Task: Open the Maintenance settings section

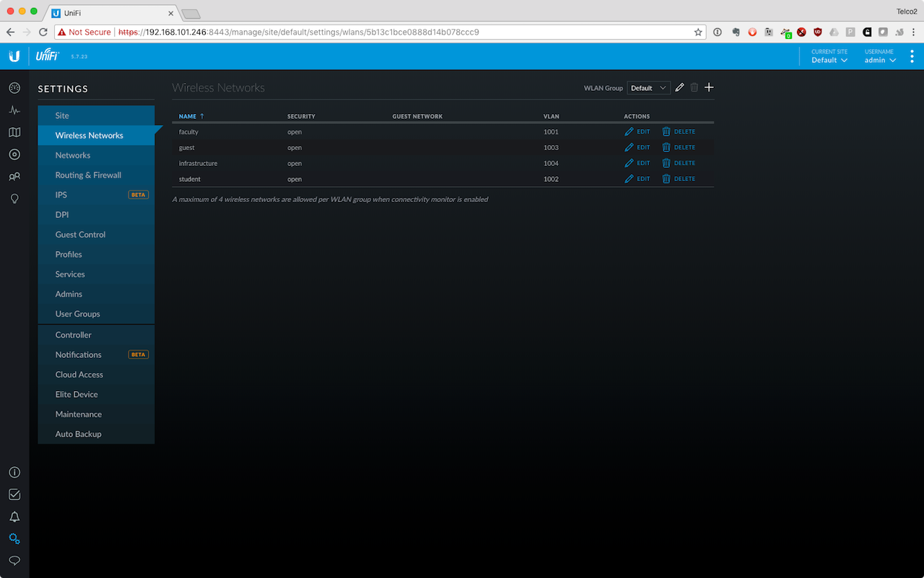Action: (x=96, y=414)
